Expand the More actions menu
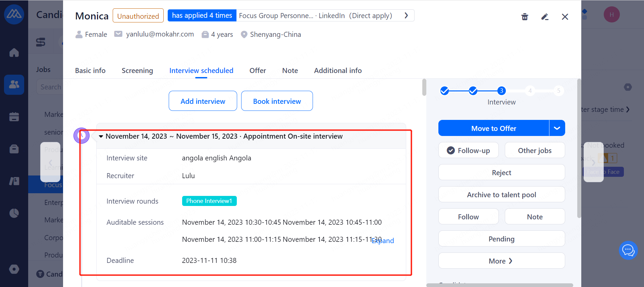Image resolution: width=644 pixels, height=287 pixels. click(x=501, y=261)
